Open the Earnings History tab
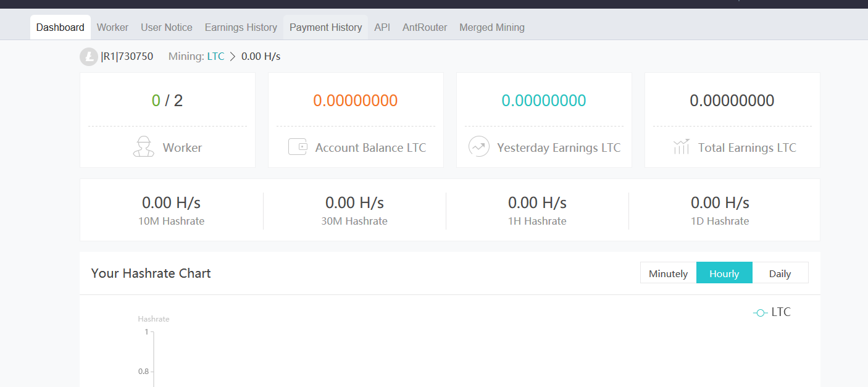Image resolution: width=868 pixels, height=387 pixels. coord(241,28)
